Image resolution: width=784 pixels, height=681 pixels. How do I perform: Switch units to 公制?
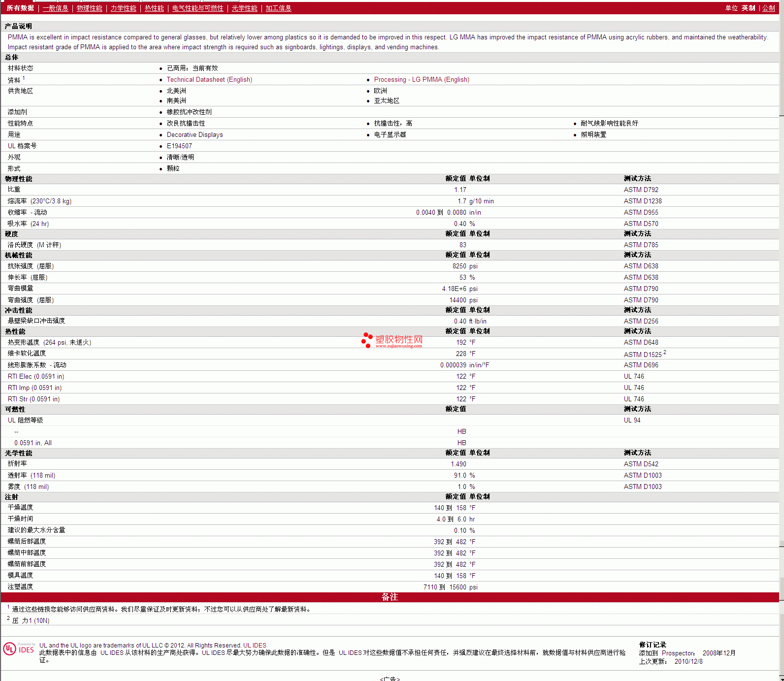768,8
